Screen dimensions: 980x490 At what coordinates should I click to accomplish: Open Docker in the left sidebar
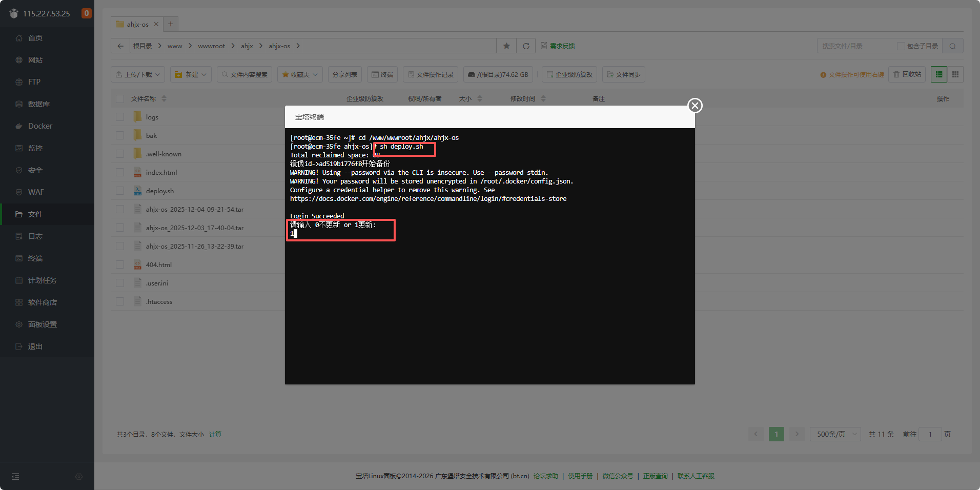(x=40, y=126)
